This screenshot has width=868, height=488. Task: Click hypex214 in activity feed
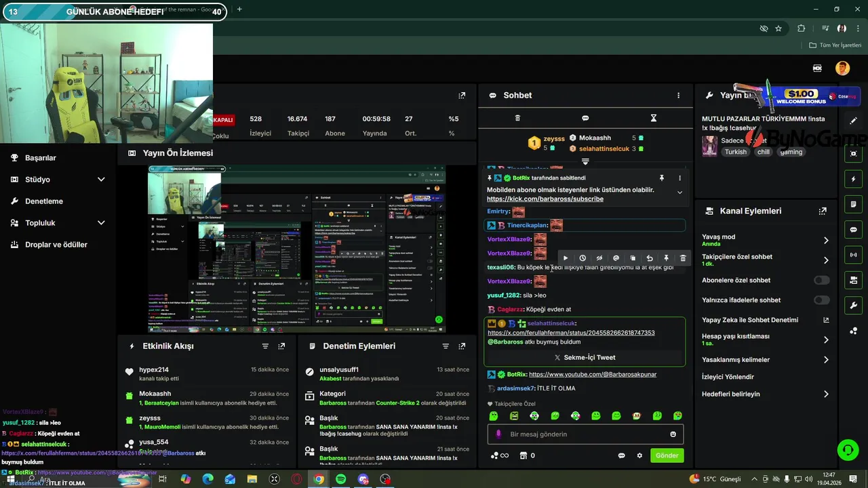tap(154, 370)
